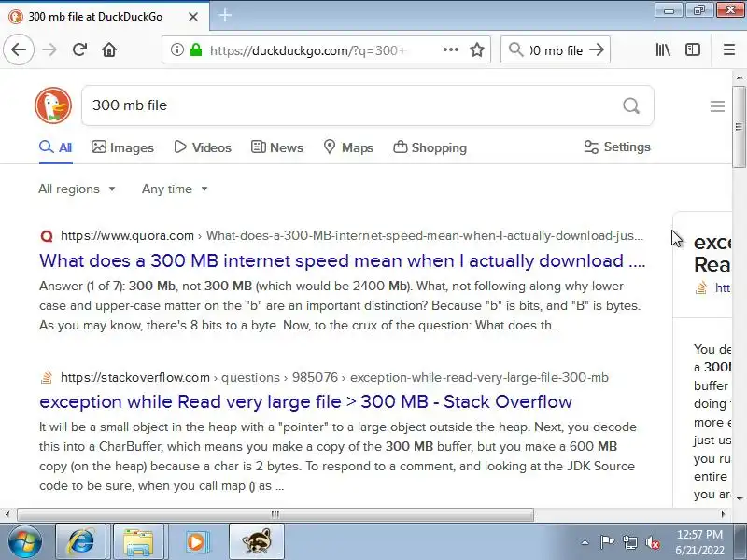Open Windows Explorer from taskbar
This screenshot has height=560, width=747.
[138, 542]
